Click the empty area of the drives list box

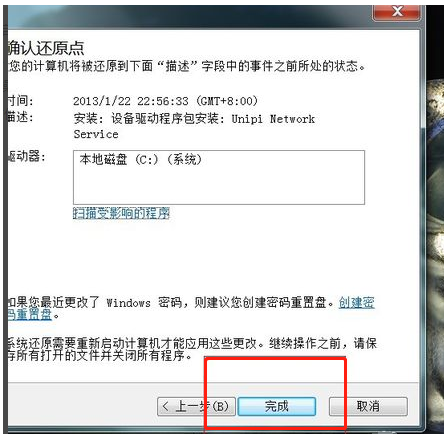219,185
